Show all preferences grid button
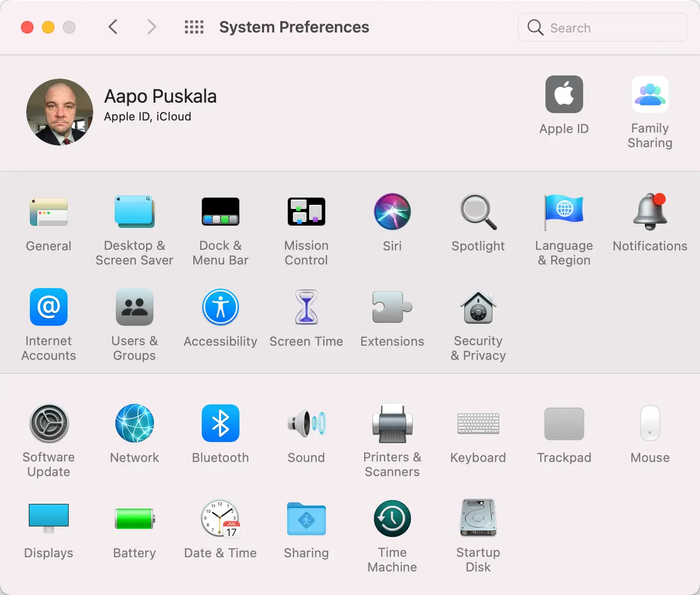 point(194,27)
